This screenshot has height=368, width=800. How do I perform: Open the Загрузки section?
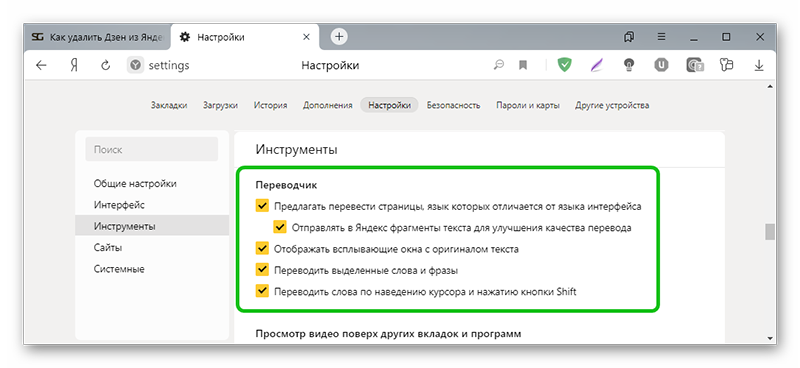220,105
